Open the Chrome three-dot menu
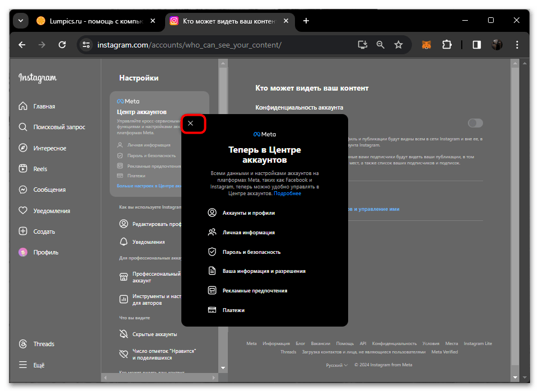 click(517, 45)
